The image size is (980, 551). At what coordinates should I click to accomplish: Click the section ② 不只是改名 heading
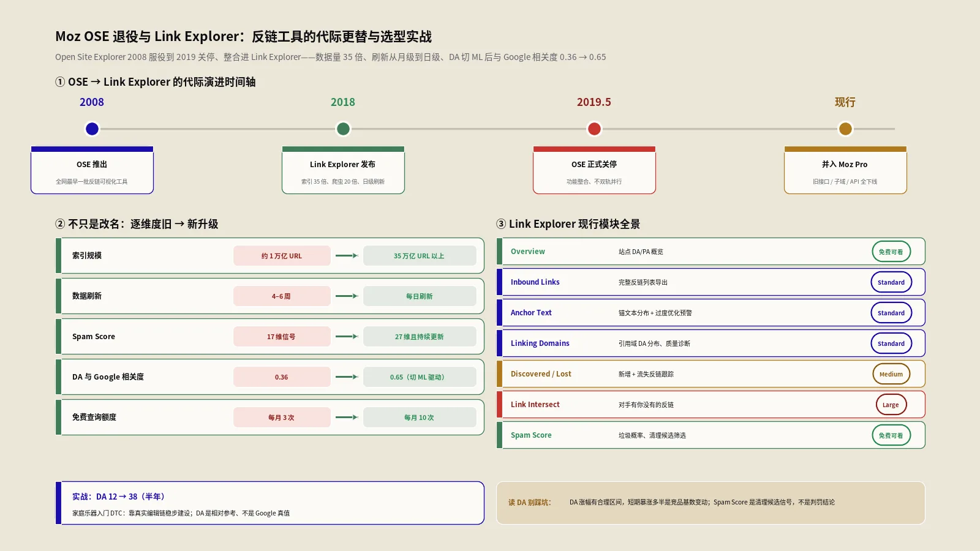click(x=137, y=224)
